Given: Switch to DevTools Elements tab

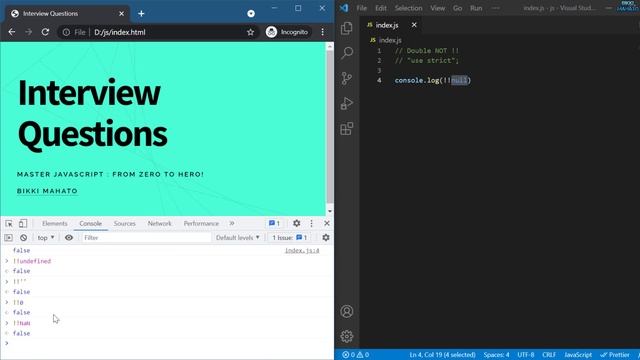Looking at the screenshot, I should (55, 223).
